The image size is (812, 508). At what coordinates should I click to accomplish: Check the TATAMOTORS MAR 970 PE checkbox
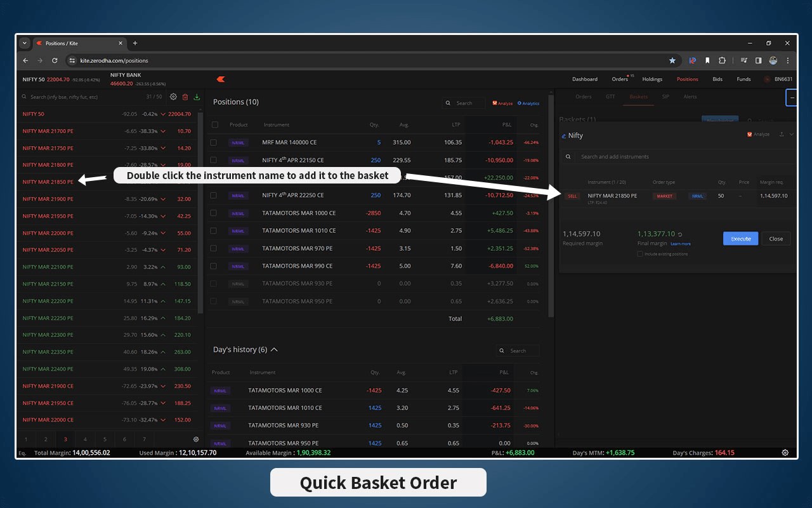pos(214,248)
